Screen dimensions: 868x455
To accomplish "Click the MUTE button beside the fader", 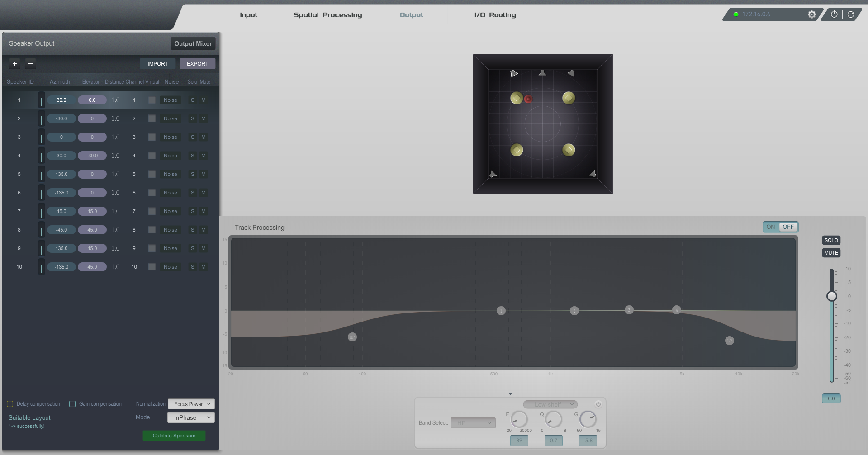I will pyautogui.click(x=831, y=253).
